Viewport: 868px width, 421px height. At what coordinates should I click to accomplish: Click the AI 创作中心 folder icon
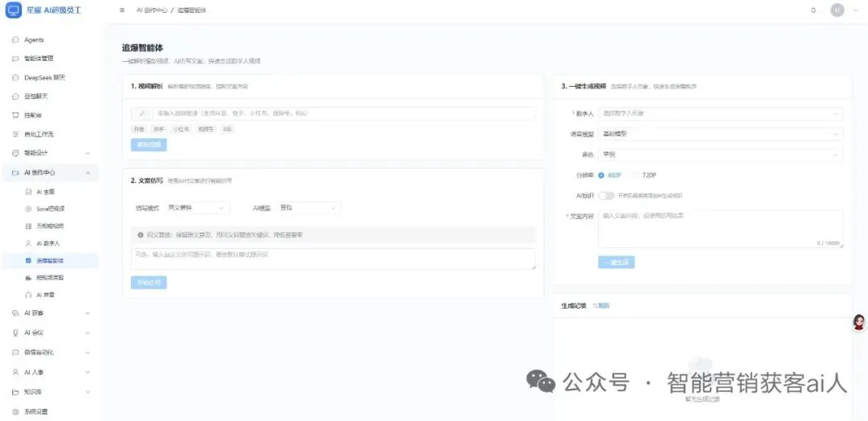pos(15,173)
